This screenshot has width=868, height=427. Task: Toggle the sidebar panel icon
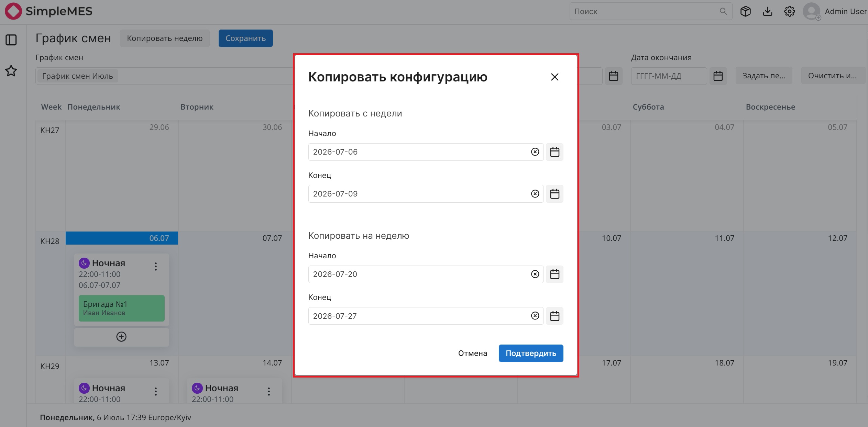11,40
